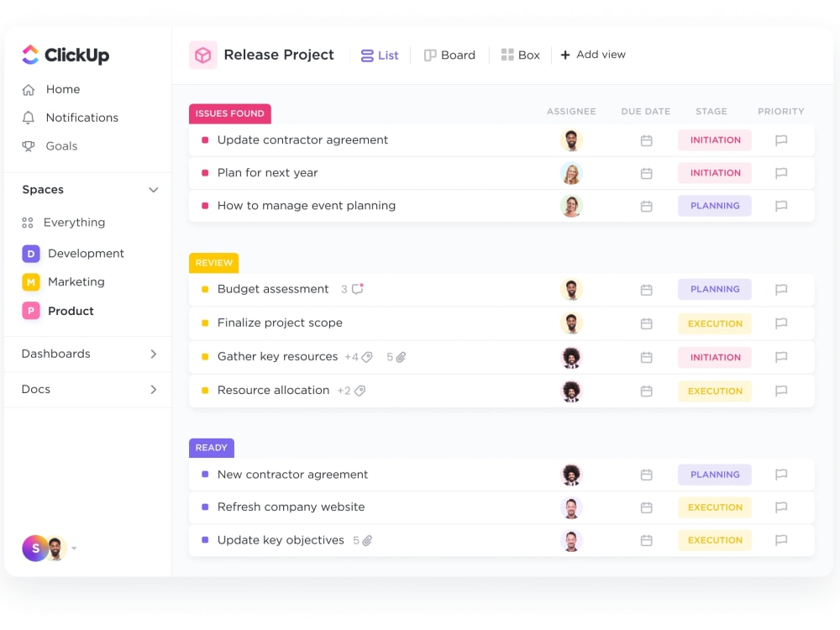The height and width of the screenshot is (630, 840).
Task: Toggle the priority flag for Refresh company website
Action: [781, 507]
